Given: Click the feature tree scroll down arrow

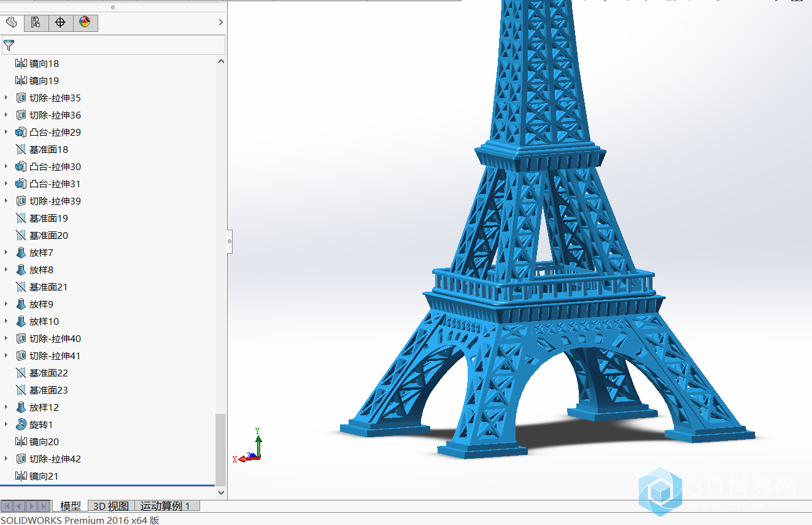Looking at the screenshot, I should [x=221, y=492].
